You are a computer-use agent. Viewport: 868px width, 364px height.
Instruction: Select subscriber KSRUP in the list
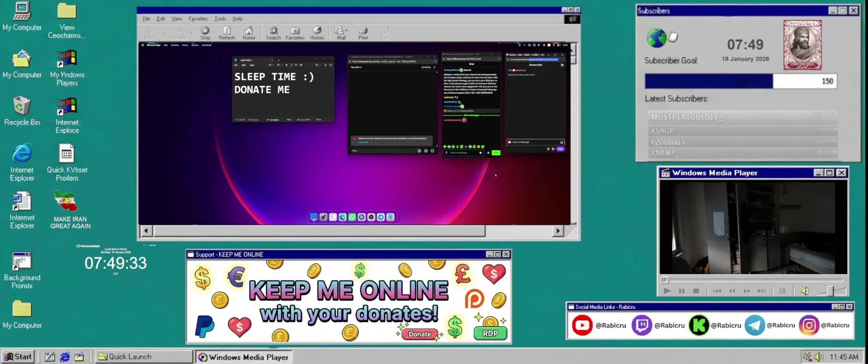click(x=742, y=130)
